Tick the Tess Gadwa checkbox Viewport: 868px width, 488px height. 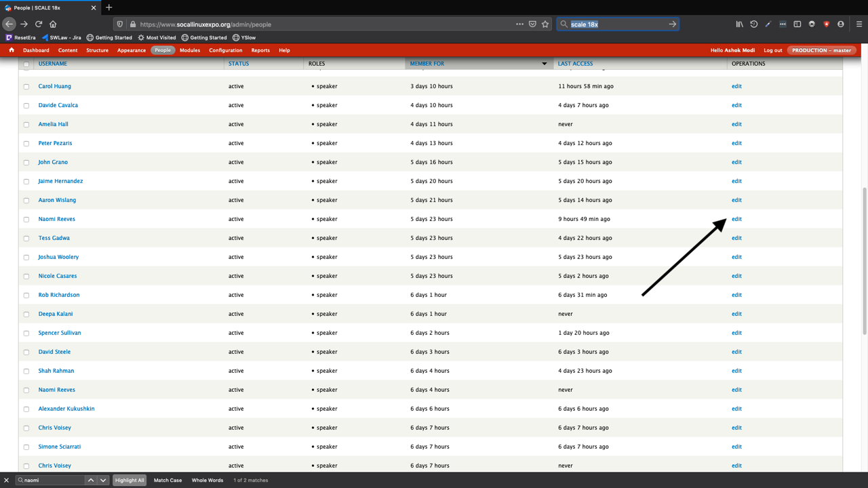pyautogui.click(x=26, y=239)
